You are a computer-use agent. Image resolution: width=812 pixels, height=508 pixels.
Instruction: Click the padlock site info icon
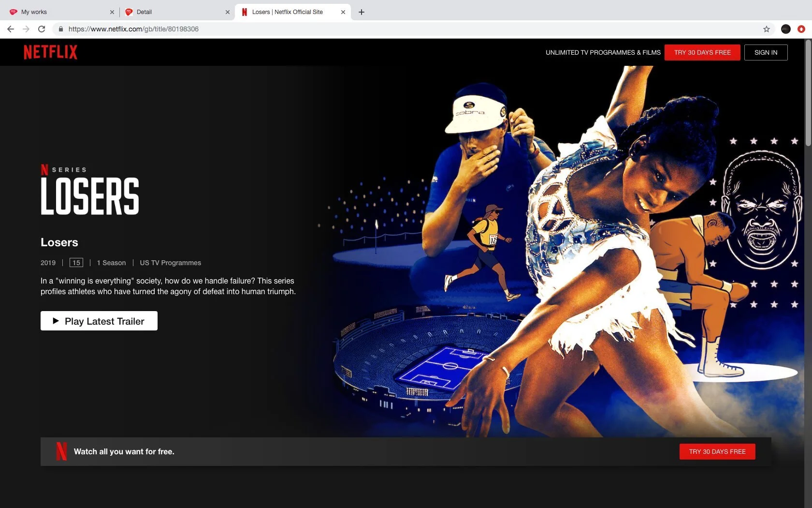pos(61,29)
